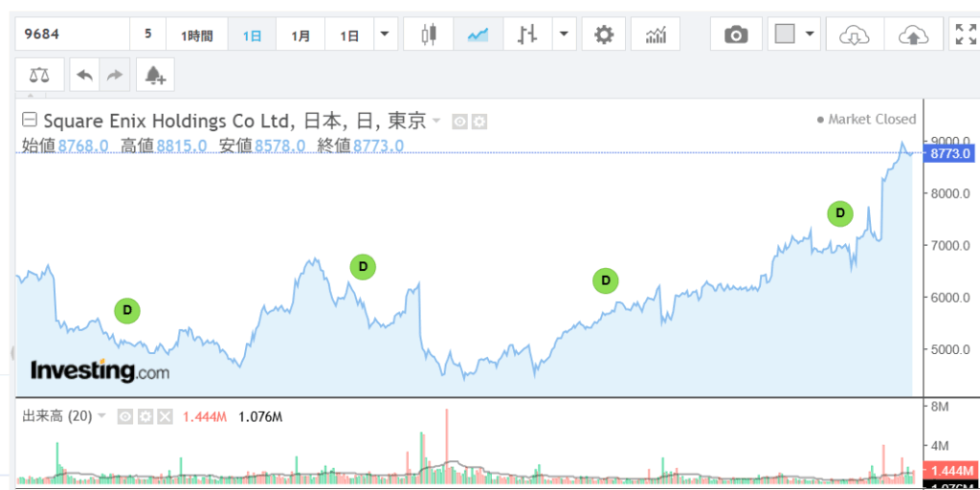The image size is (980, 490).
Task: Select the bar chart style icon
Action: (527, 34)
